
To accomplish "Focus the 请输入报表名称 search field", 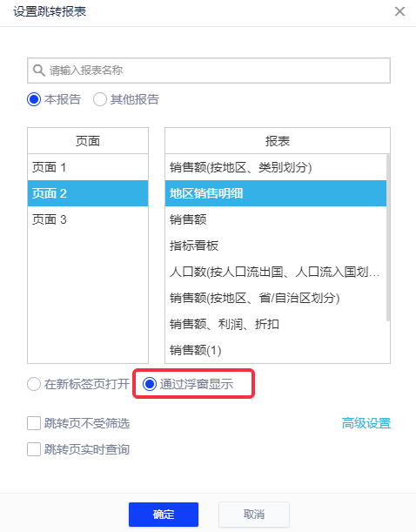I will pyautogui.click(x=209, y=71).
